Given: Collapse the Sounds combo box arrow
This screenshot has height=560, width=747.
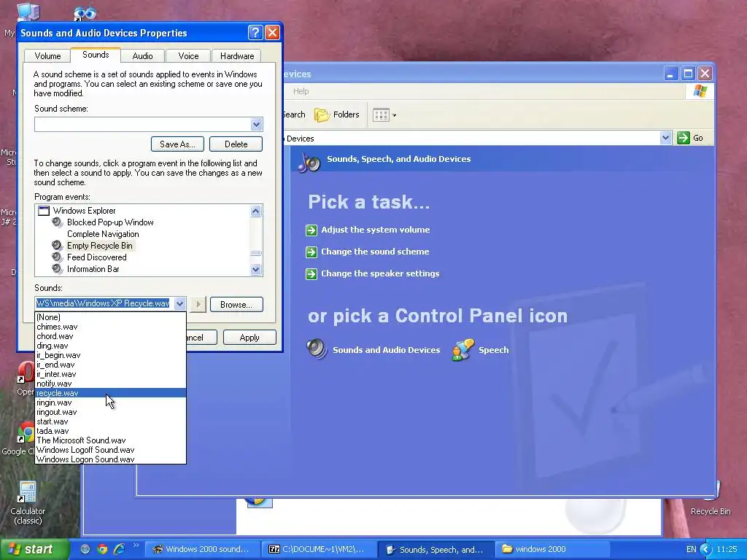Looking at the screenshot, I should point(179,303).
